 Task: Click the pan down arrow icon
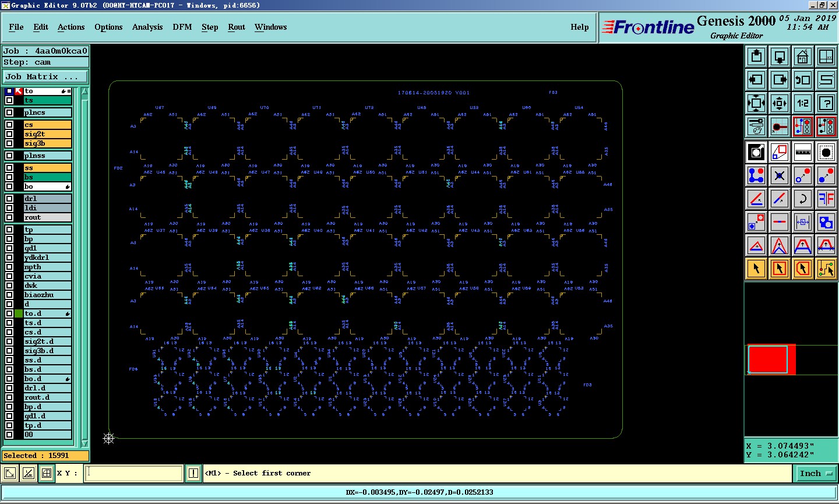coord(780,57)
